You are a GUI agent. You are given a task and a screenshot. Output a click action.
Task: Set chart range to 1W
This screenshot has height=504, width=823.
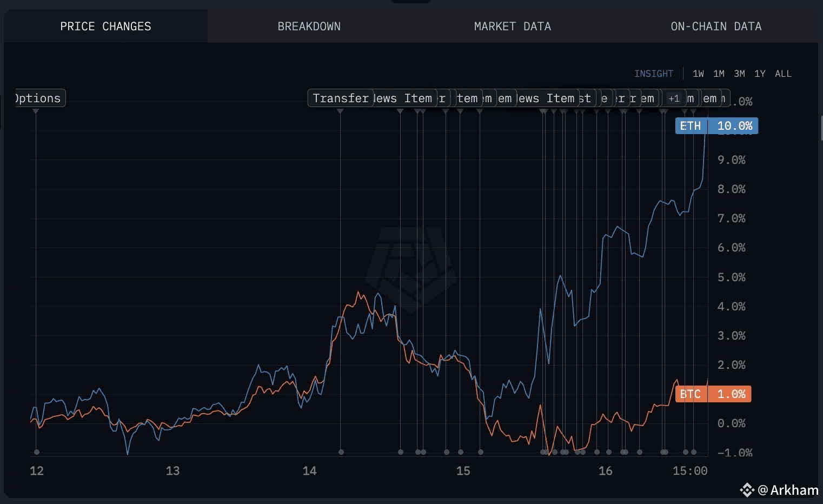pyautogui.click(x=698, y=74)
